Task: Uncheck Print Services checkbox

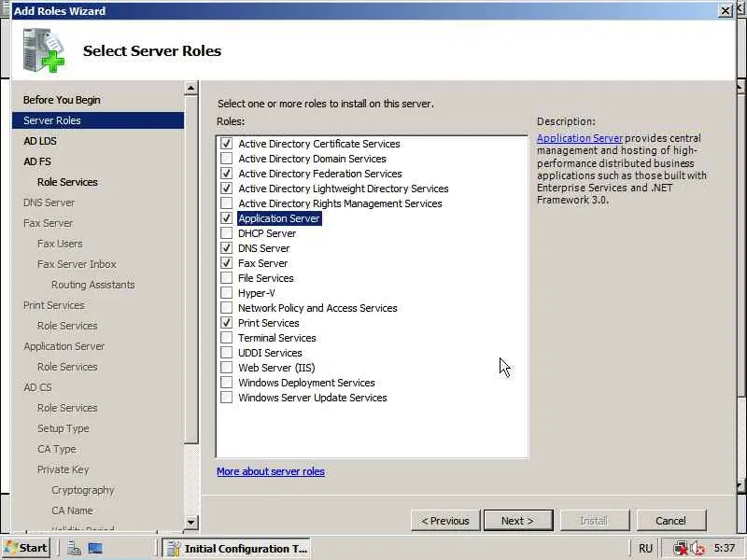Action: (x=226, y=322)
